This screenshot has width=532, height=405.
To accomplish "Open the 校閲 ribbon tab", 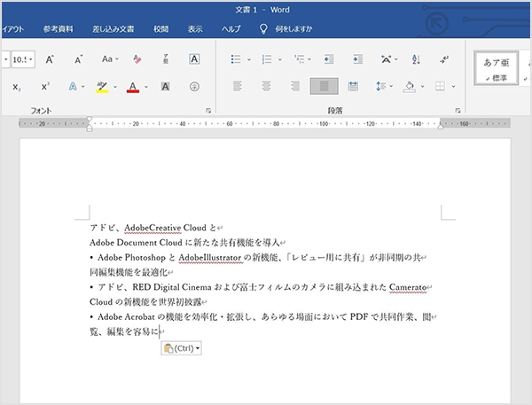I will point(160,29).
